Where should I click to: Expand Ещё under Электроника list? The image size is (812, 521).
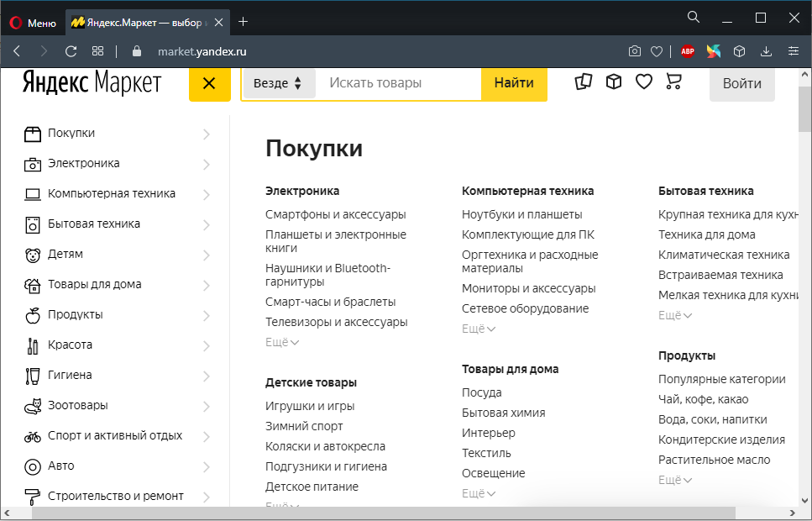click(282, 342)
